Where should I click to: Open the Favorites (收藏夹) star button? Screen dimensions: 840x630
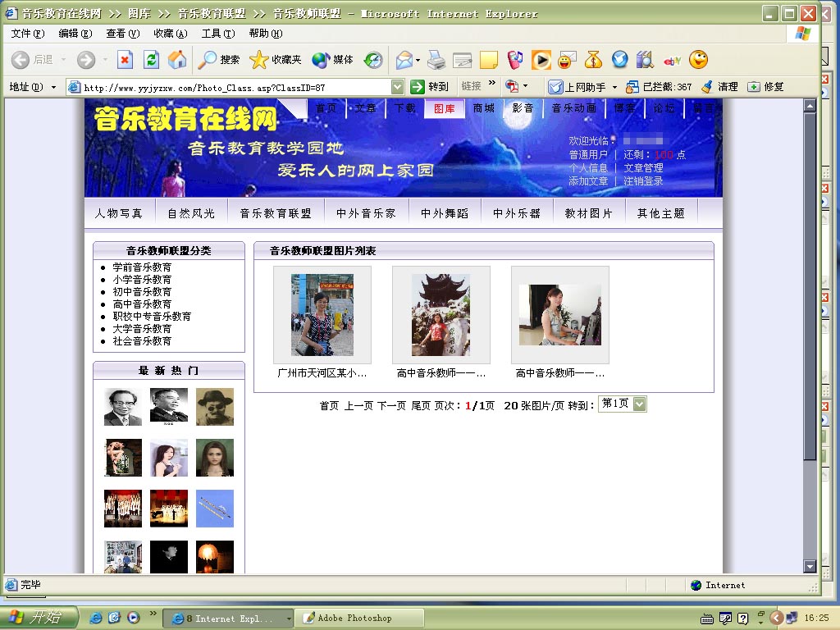276,60
